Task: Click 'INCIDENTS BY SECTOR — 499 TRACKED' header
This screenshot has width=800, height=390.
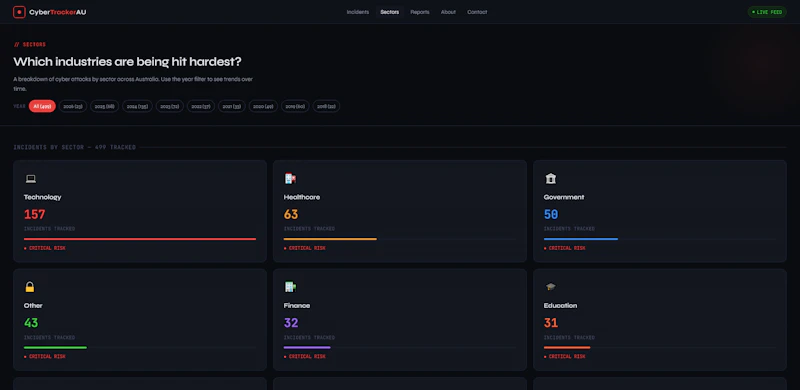Action: pyautogui.click(x=74, y=147)
